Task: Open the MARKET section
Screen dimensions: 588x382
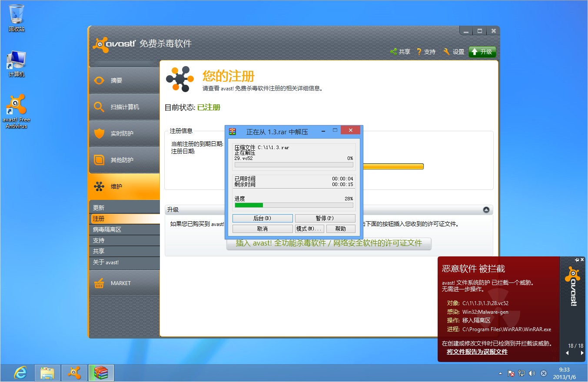Action: pos(124,283)
